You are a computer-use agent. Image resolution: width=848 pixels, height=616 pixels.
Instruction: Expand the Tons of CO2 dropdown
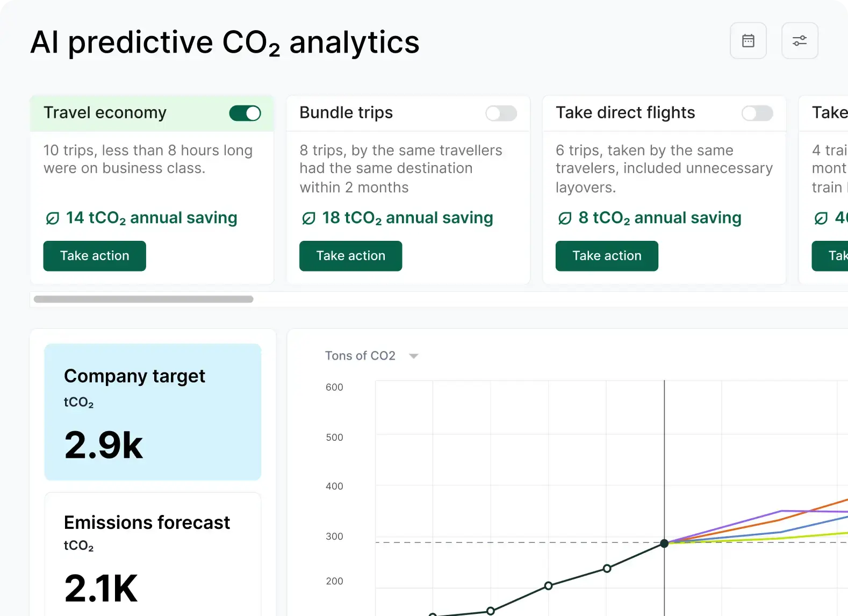372,356
